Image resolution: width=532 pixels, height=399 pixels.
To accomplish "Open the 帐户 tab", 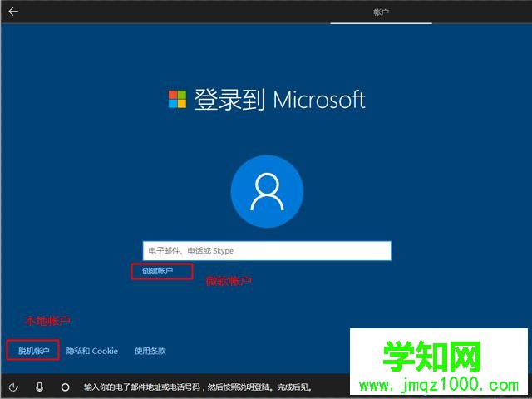I will tap(381, 12).
